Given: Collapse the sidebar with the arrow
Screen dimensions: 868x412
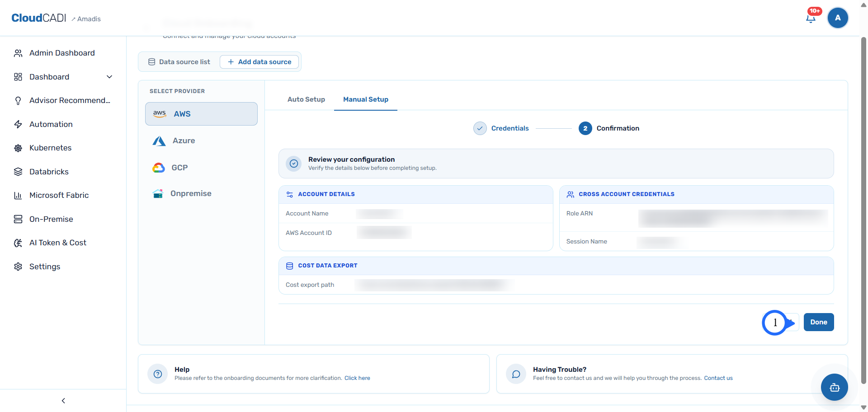Looking at the screenshot, I should (63, 401).
